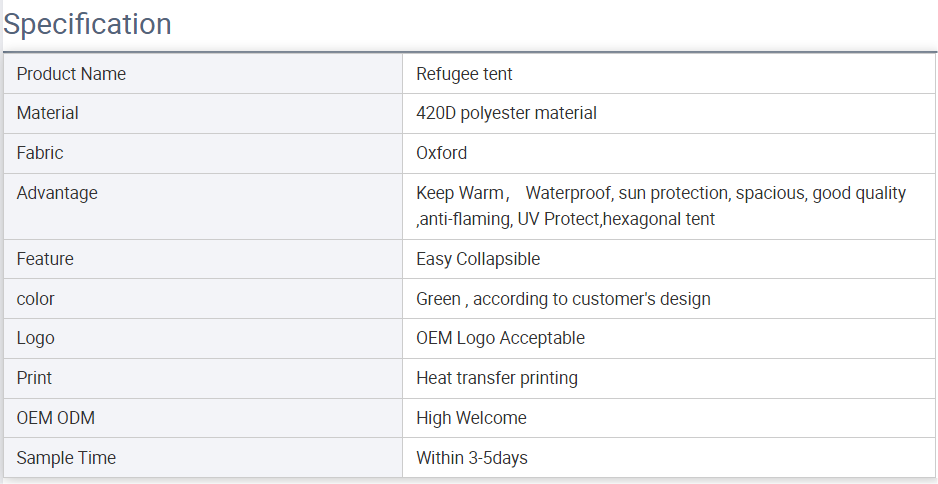
Task: Click the Easy Collapsible value
Action: [x=478, y=259]
